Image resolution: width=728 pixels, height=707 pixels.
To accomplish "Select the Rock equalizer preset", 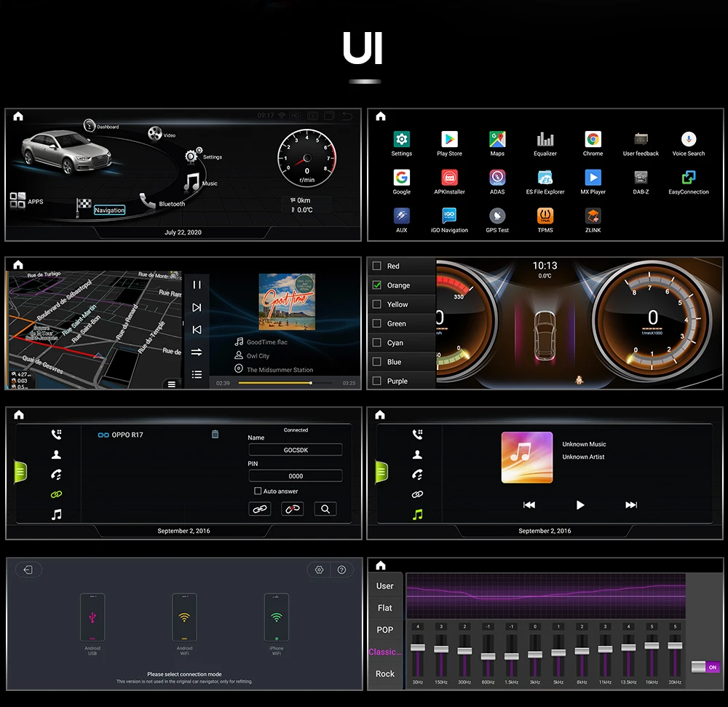I will (x=385, y=674).
